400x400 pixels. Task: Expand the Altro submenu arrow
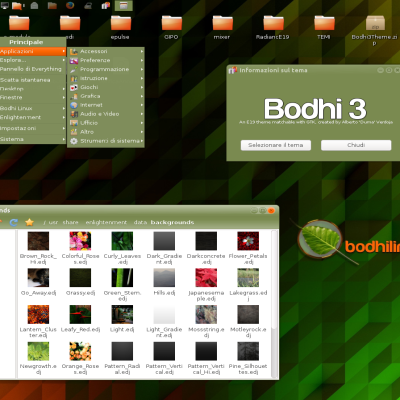point(142,132)
